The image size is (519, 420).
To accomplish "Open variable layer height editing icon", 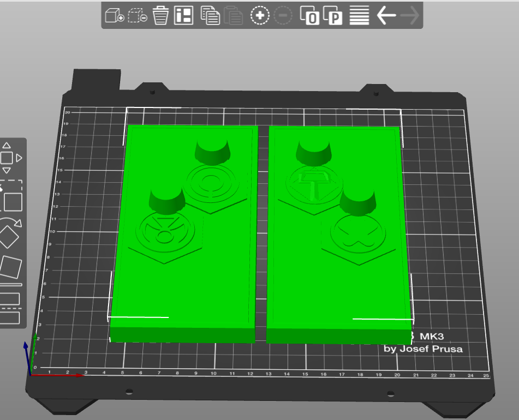I will coord(359,15).
